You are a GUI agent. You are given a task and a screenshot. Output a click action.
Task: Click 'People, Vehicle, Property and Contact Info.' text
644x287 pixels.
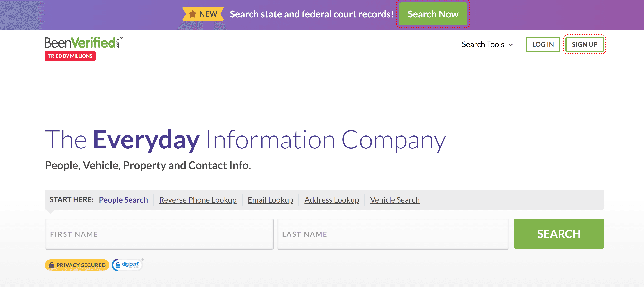click(x=148, y=165)
